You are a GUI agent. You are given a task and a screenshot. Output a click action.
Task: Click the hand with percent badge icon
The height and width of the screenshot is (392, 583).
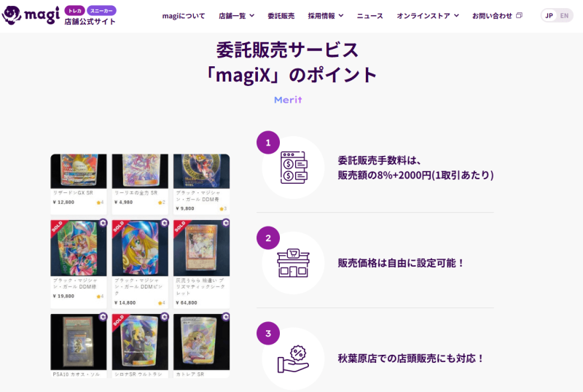click(x=293, y=359)
